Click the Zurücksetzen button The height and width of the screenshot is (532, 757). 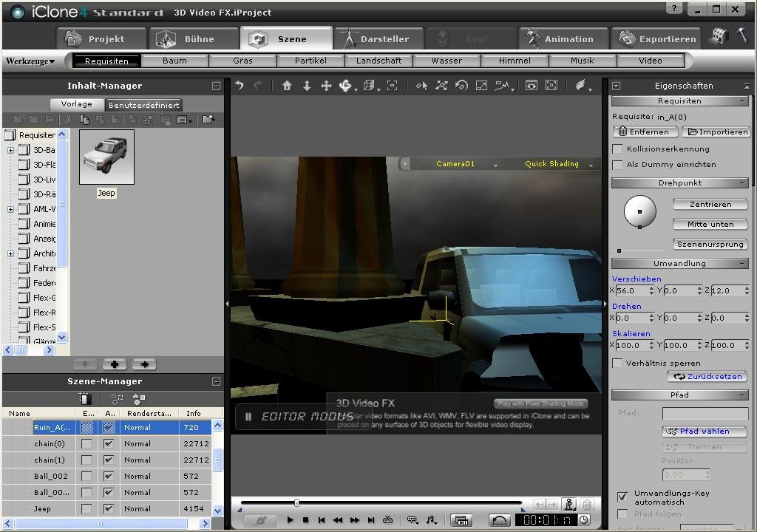click(x=707, y=377)
